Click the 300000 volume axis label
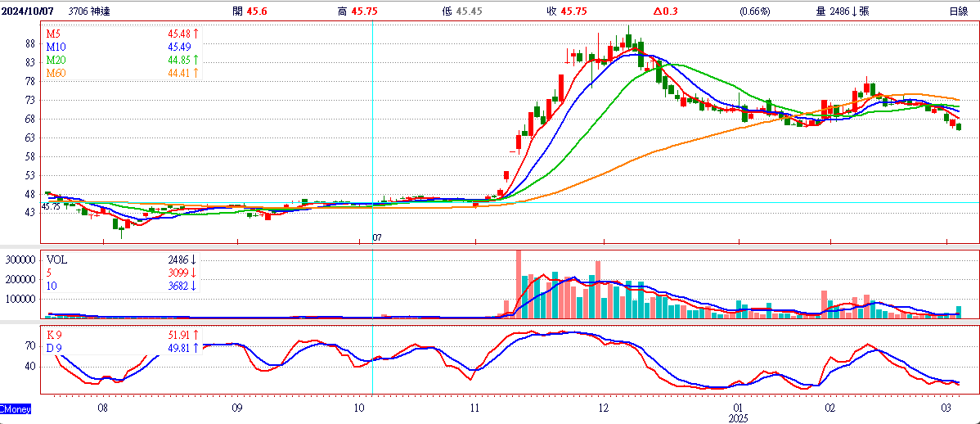Image resolution: width=980 pixels, height=424 pixels. (20, 259)
